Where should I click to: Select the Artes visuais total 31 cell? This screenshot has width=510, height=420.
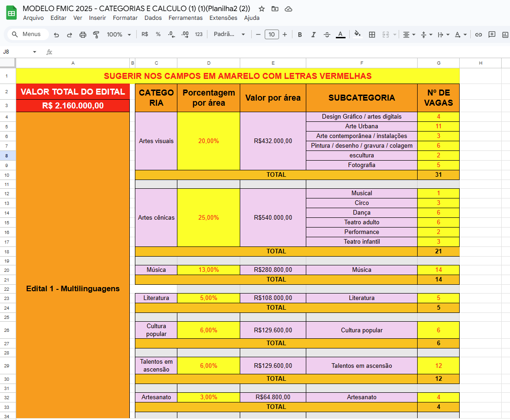pyautogui.click(x=438, y=175)
